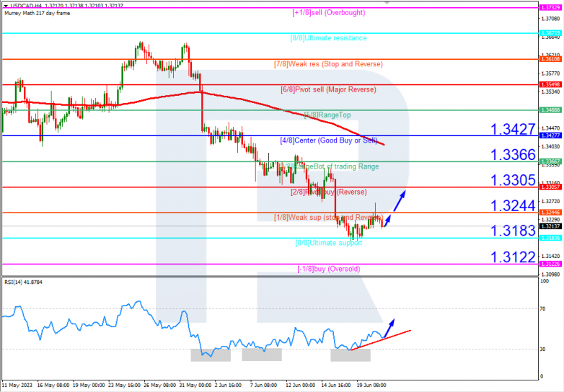Click the 1.35770 price axis value
The height and width of the screenshot is (392, 564).
click(x=551, y=73)
